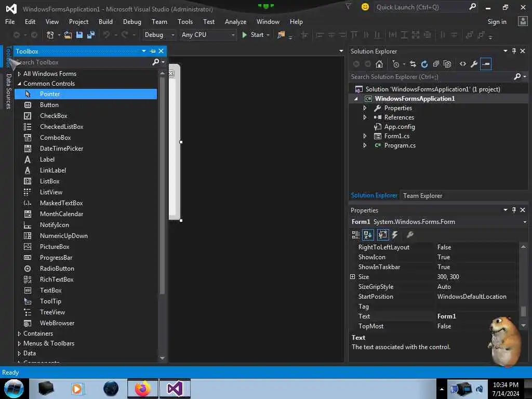The height and width of the screenshot is (399, 532).
Task: Expand the Size property
Action: 353,277
